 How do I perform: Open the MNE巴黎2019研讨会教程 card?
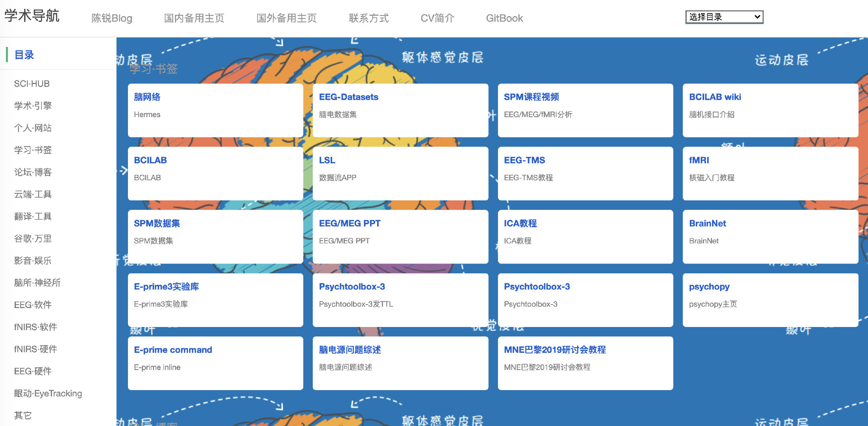585,363
